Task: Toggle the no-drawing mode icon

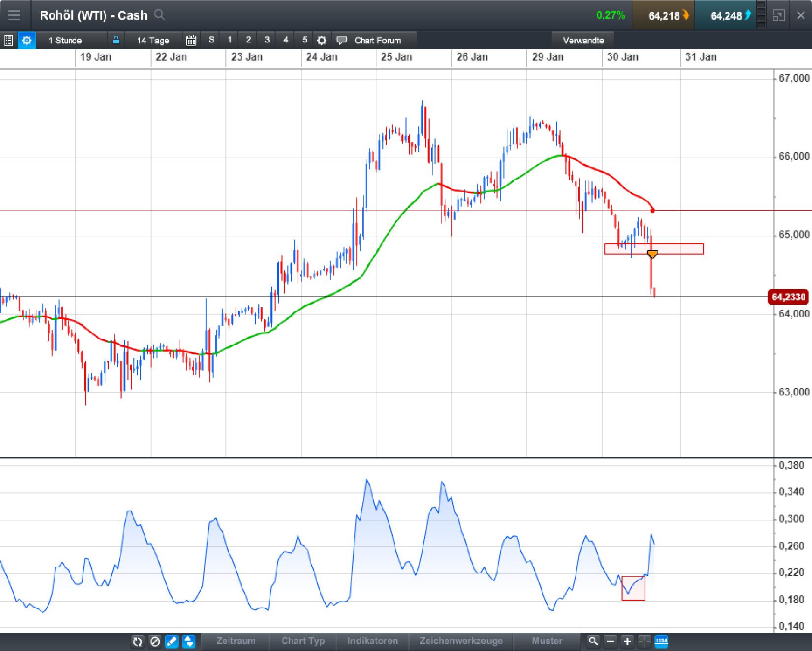Action: tap(155, 642)
